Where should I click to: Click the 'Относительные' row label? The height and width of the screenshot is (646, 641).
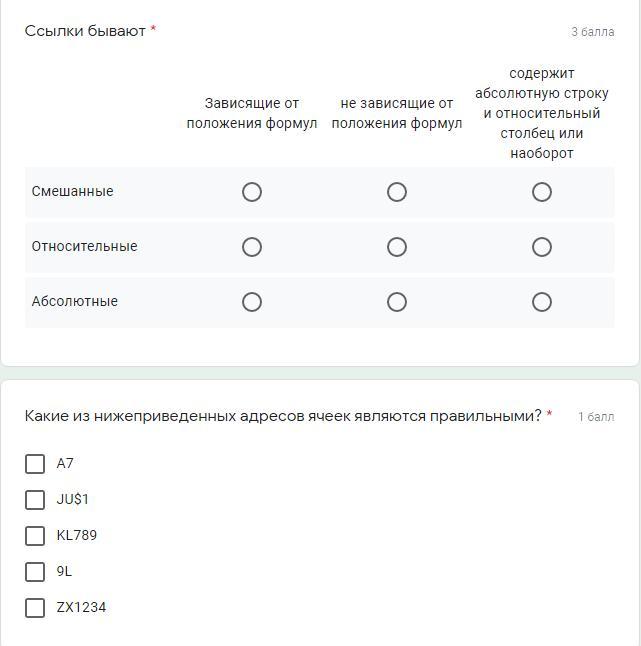point(84,247)
